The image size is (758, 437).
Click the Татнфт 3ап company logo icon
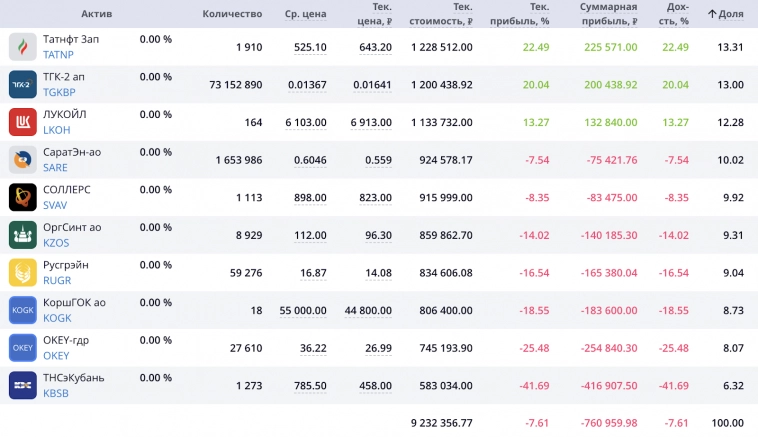(23, 47)
